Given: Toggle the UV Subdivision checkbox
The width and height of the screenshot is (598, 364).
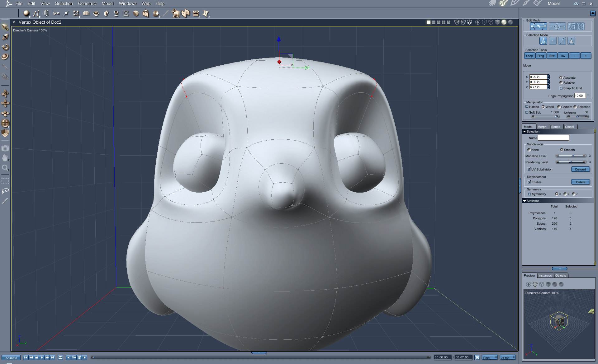Looking at the screenshot, I should (529, 169).
